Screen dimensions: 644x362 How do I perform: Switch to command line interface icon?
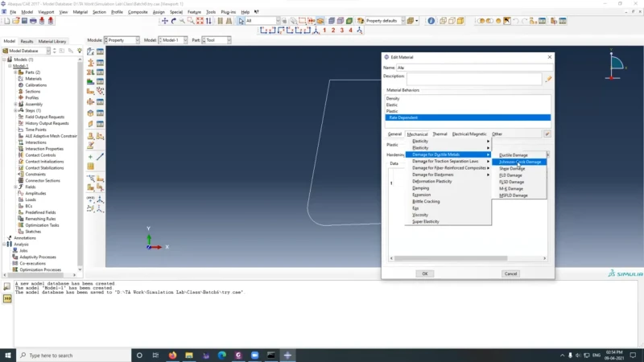pos(7,298)
